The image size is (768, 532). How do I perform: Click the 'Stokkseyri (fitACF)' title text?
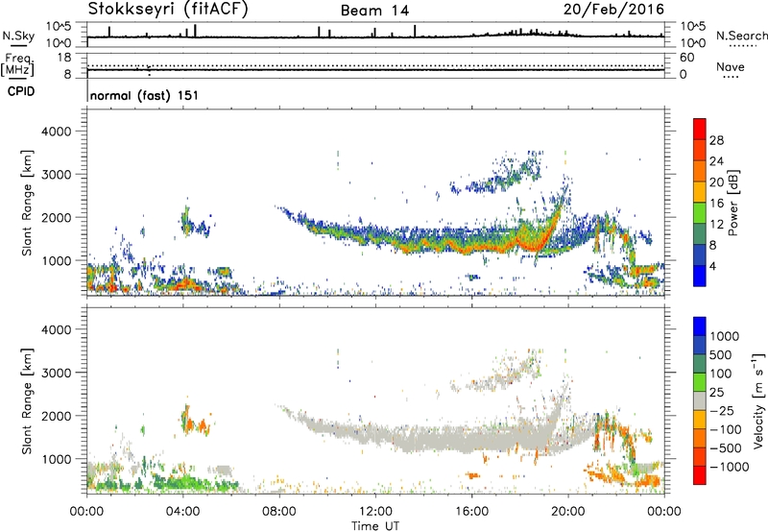click(x=168, y=10)
